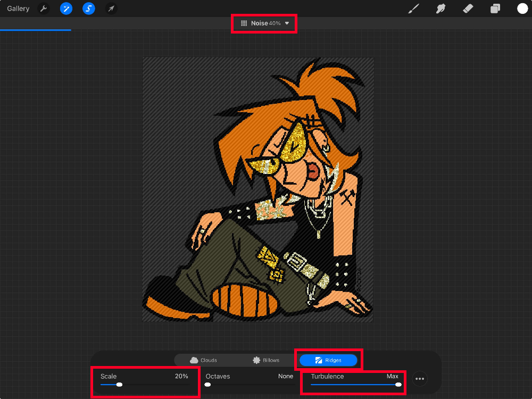Open the white active color swatch

point(522,9)
